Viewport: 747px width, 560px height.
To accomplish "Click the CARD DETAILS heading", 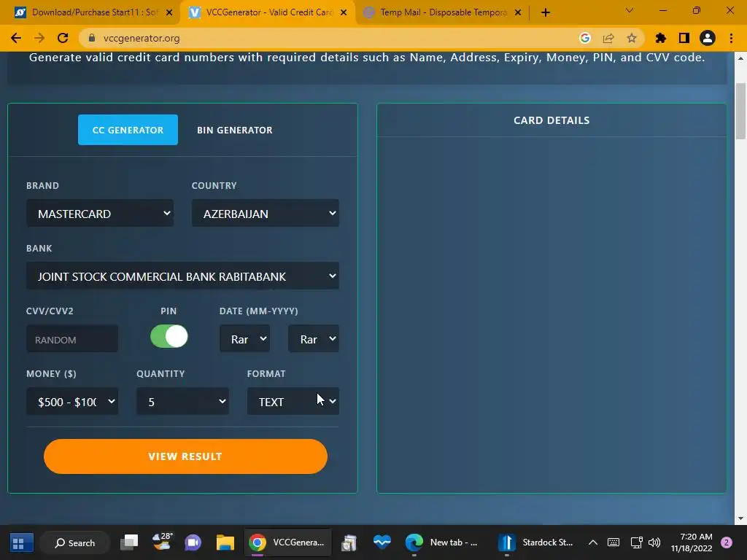I will 551,120.
